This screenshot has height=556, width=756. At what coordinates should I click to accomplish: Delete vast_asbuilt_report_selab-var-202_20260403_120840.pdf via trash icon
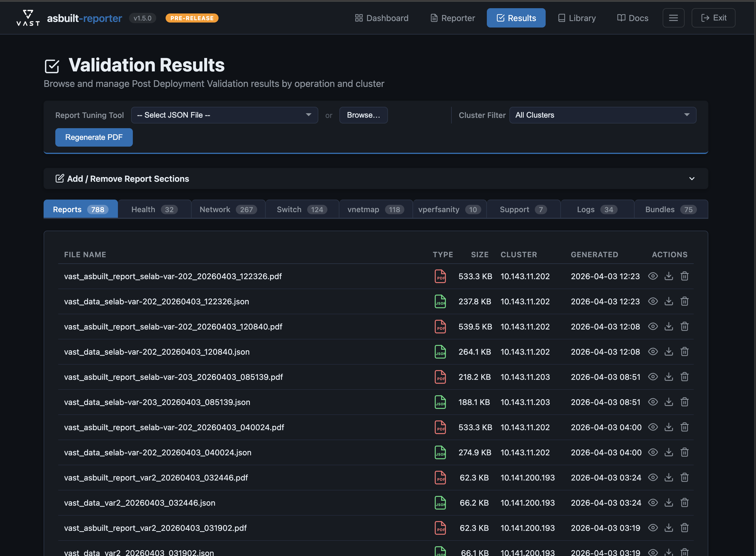685,327
